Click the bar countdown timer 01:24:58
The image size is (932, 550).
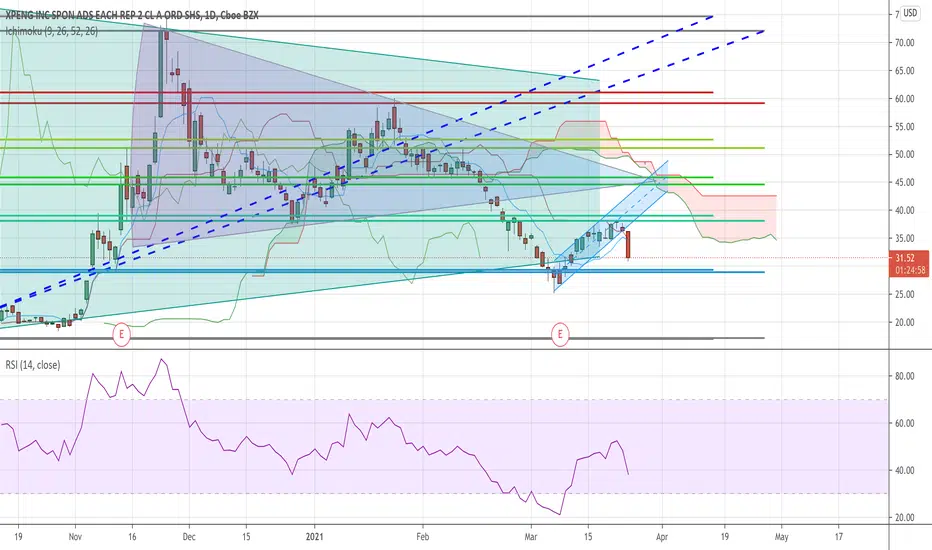tap(910, 271)
